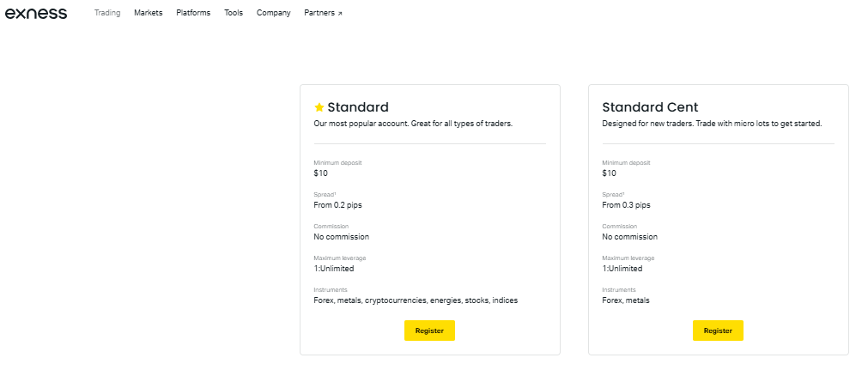
Task: Click the yellow star beside Standard
Action: (319, 107)
